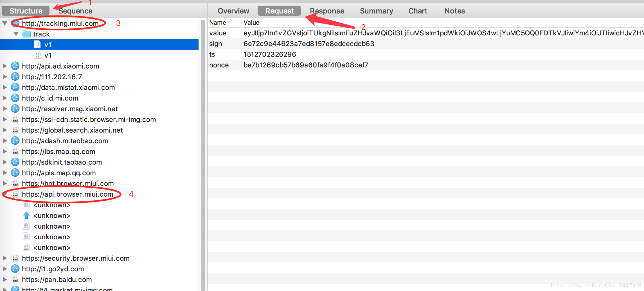
Task: Click globe icon of resolver.msg.xiaomi.net
Action: click(15, 109)
